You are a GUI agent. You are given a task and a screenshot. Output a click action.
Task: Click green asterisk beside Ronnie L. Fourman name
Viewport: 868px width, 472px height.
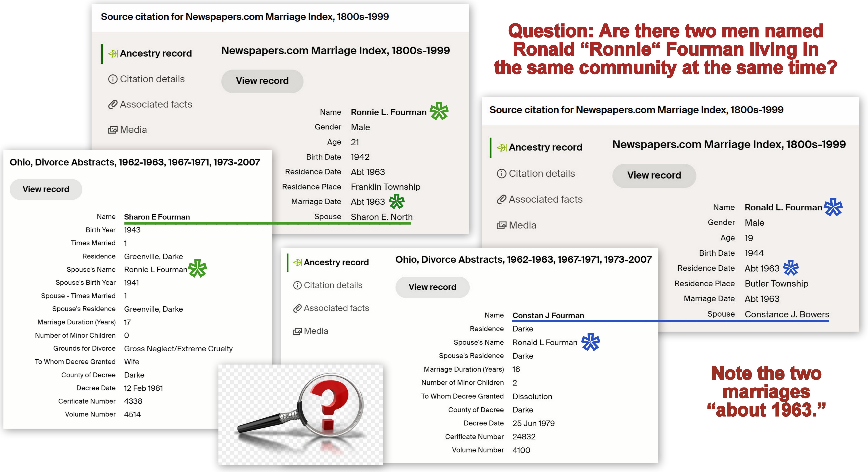pyautogui.click(x=439, y=111)
